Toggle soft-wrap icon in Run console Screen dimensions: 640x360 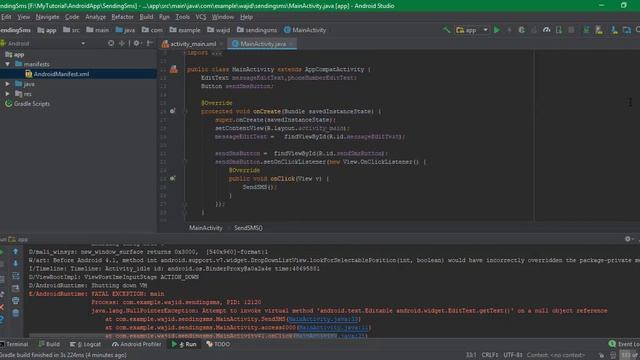(x=16, y=276)
